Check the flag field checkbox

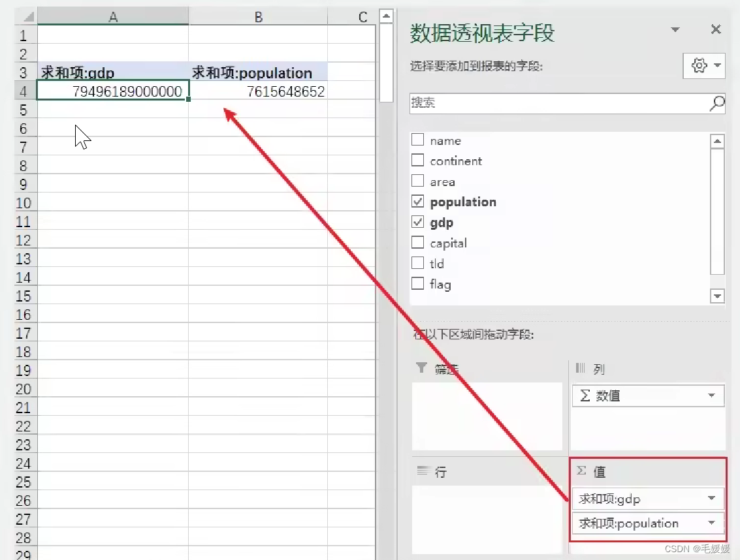417,283
